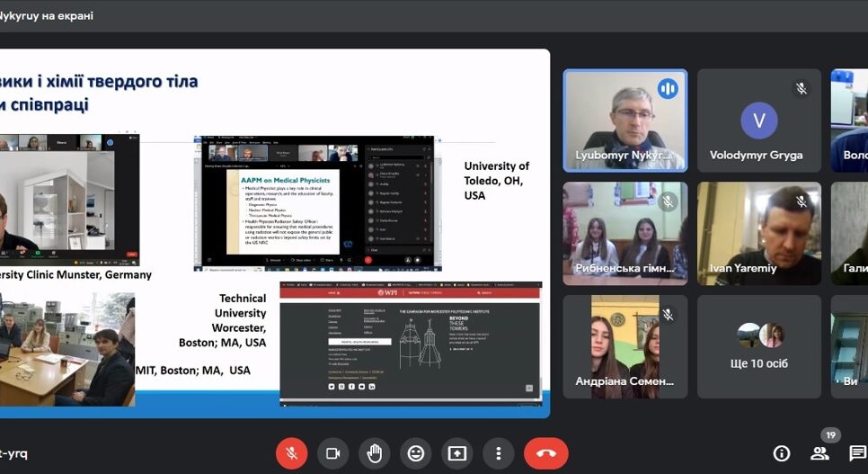Toggle the camera button

332,453
